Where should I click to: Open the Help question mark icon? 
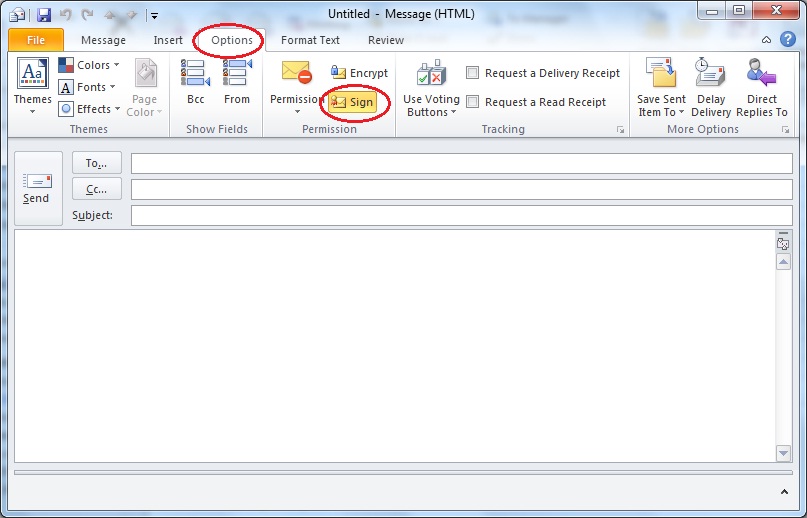click(x=791, y=40)
